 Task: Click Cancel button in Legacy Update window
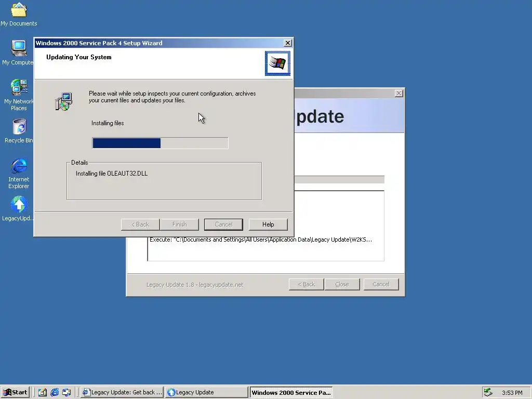pos(381,284)
